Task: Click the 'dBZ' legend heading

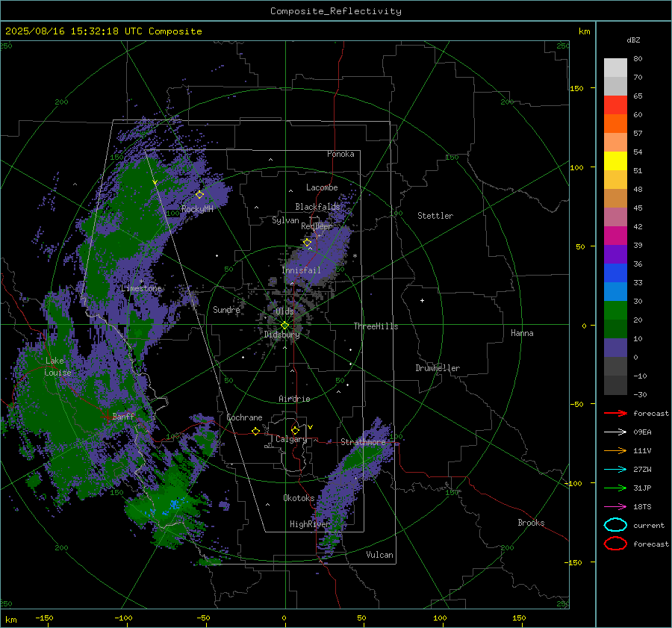Action: (x=633, y=40)
